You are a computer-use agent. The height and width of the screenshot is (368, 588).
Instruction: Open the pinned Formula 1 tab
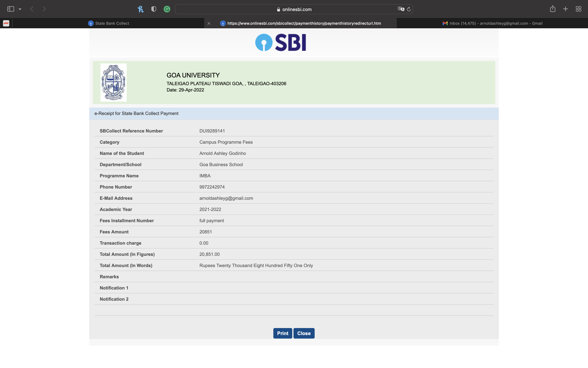6,23
